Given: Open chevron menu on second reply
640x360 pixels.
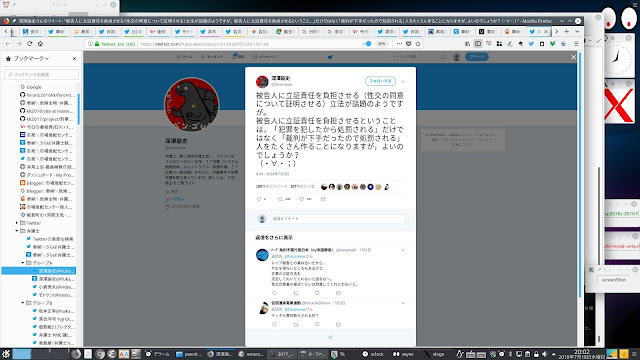Looking at the screenshot, I should [403, 303].
